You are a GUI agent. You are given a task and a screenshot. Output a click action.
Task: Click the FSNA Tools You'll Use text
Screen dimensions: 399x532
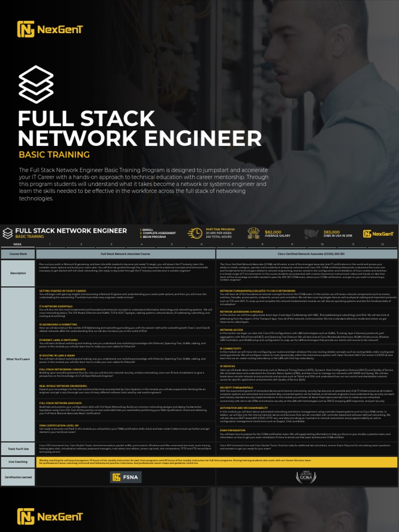[125, 448]
